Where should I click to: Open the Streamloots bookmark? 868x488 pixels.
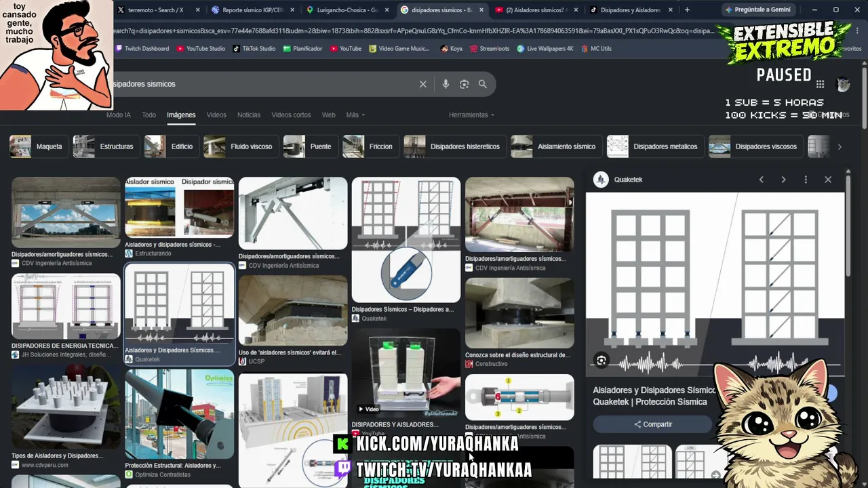[490, 49]
